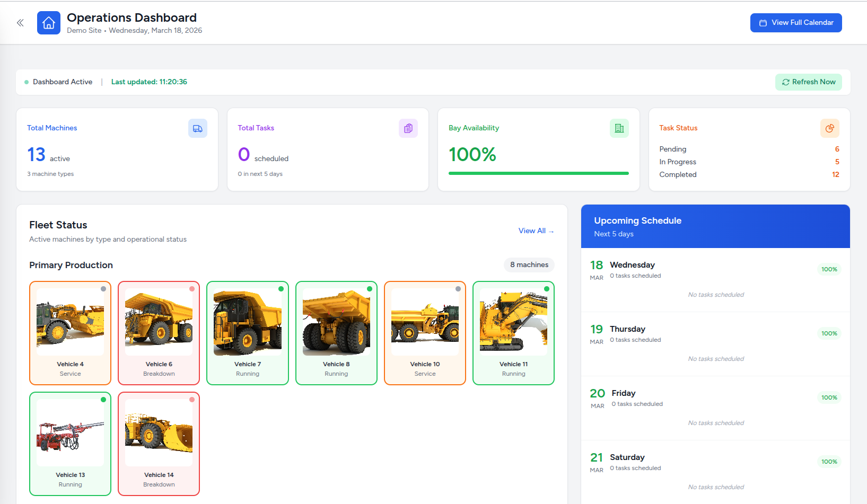Click the green Dashboard Active status dot
This screenshot has width=867, height=504.
[x=25, y=82]
